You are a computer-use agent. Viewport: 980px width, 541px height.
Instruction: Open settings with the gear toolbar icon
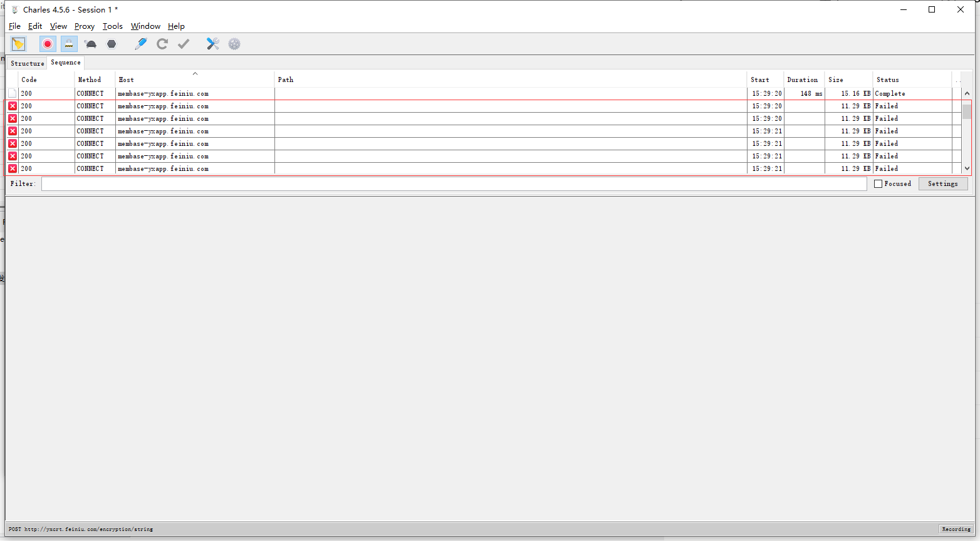[x=234, y=44]
